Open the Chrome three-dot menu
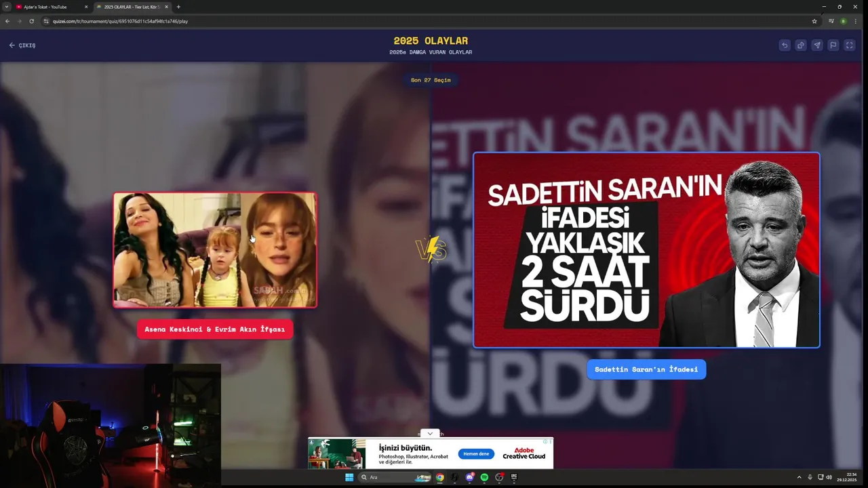868x488 pixels. (x=856, y=21)
